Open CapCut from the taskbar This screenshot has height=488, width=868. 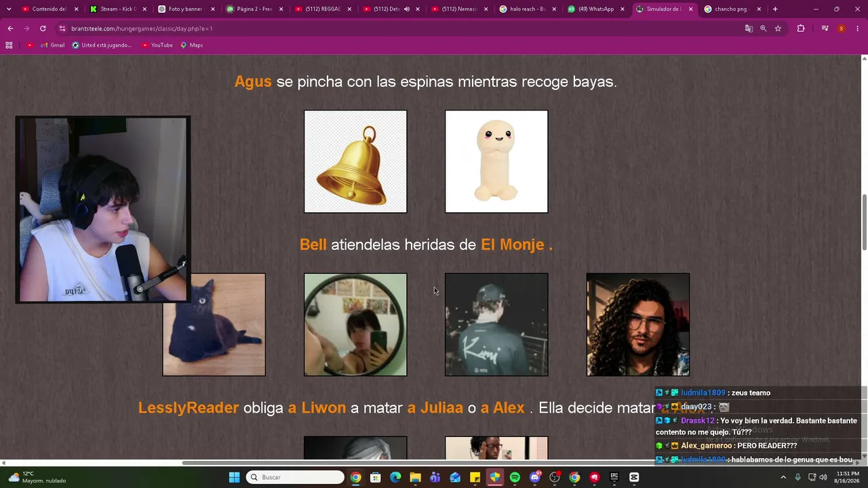(x=634, y=477)
